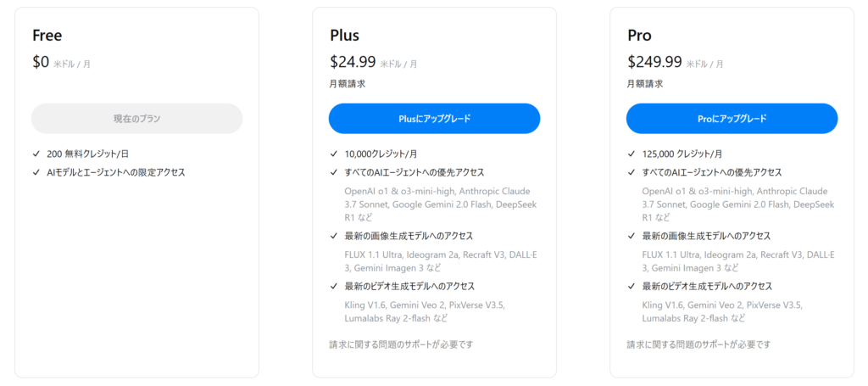The image size is (868, 386).
Task: Click the Plusにアップグレード button
Action: click(434, 119)
